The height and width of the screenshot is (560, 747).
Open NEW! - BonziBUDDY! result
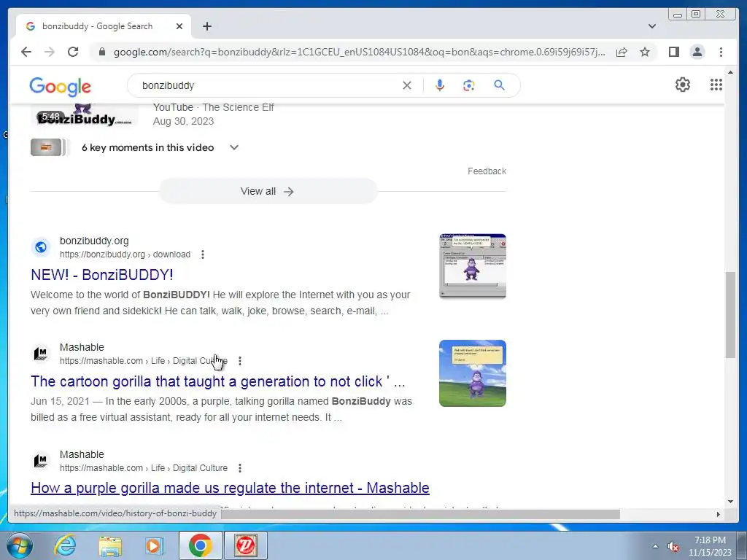102,275
